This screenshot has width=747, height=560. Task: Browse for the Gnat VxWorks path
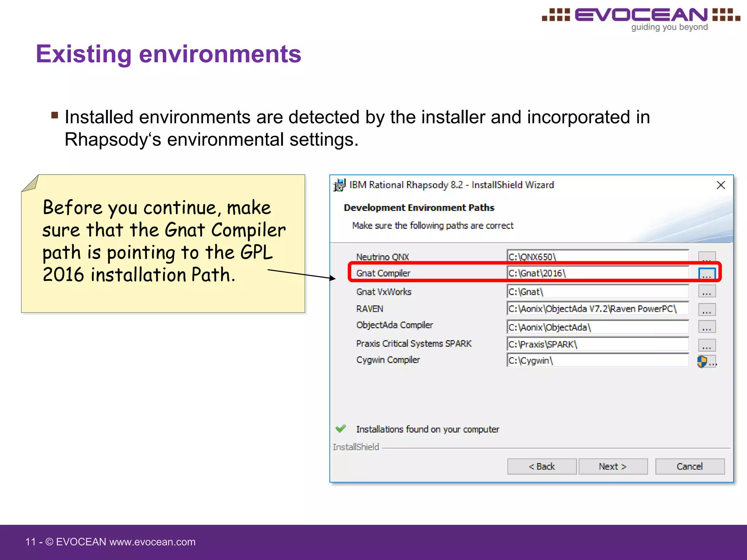pyautogui.click(x=707, y=292)
